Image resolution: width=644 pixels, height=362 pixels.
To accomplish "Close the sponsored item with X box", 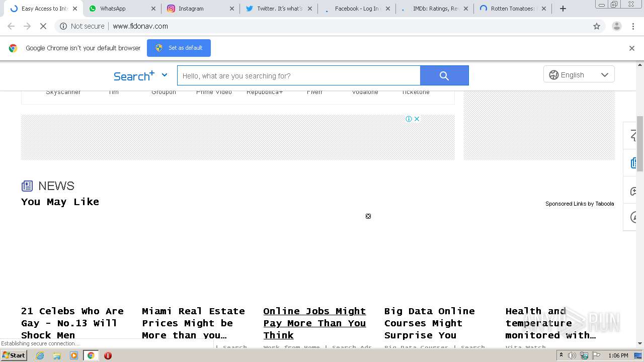I will point(368,216).
